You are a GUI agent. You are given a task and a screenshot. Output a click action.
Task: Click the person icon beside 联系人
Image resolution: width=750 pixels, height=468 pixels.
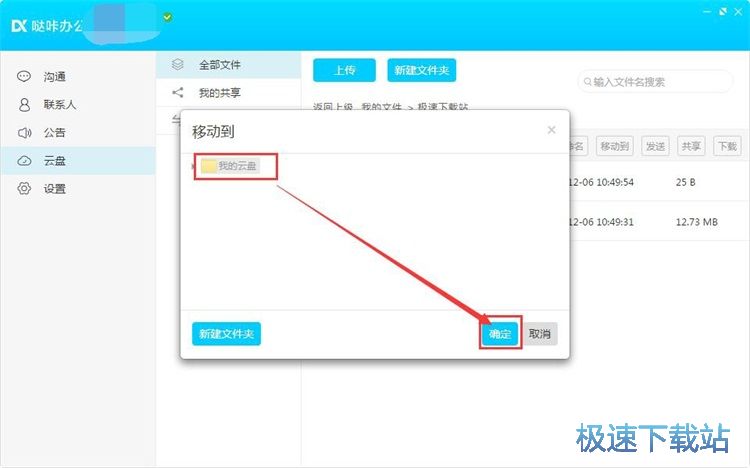[x=24, y=104]
